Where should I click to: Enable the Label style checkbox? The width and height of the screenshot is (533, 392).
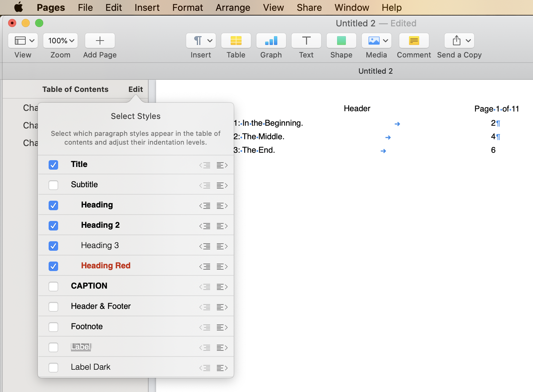coord(53,347)
